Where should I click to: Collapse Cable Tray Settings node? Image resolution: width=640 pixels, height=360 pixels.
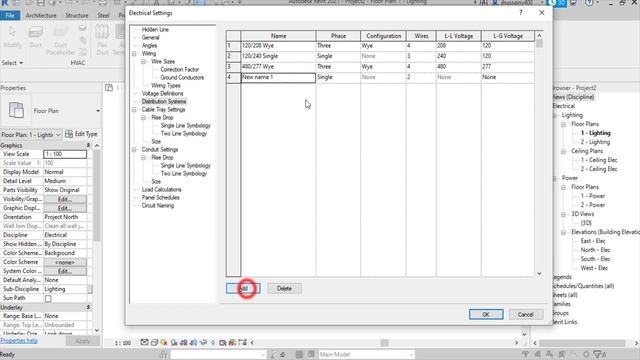pyautogui.click(x=134, y=109)
